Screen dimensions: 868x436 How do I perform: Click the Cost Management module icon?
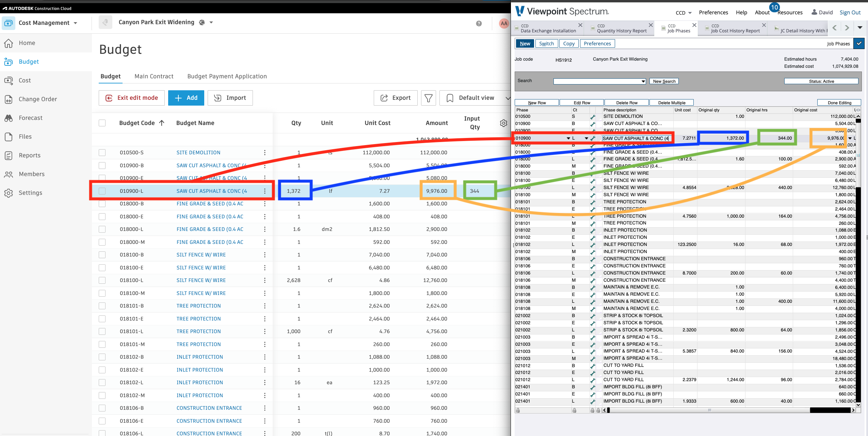(9, 23)
